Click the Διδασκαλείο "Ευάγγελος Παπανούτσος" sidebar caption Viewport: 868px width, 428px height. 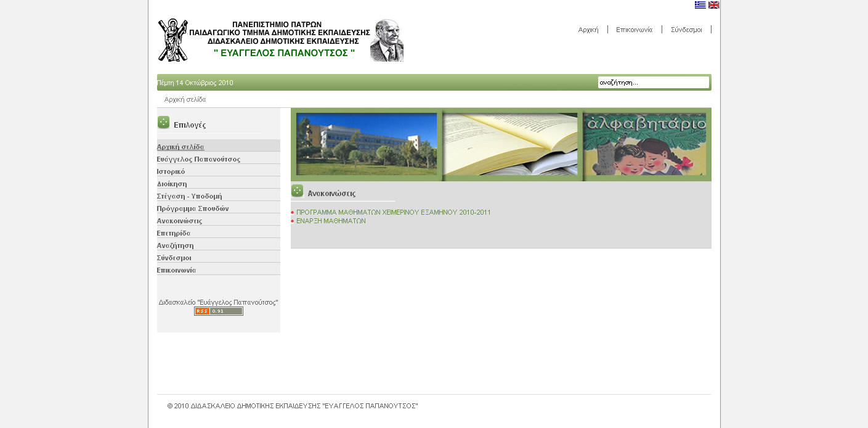coord(219,302)
